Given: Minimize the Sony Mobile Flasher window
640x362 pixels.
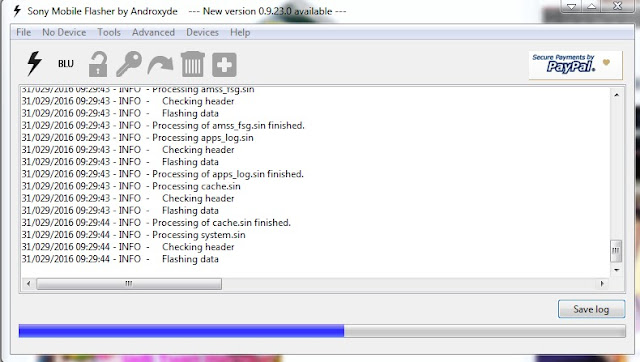Looking at the screenshot, I should click(572, 6).
